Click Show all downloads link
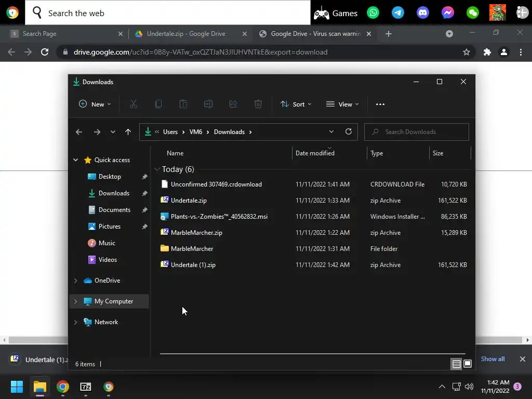 pyautogui.click(x=493, y=358)
